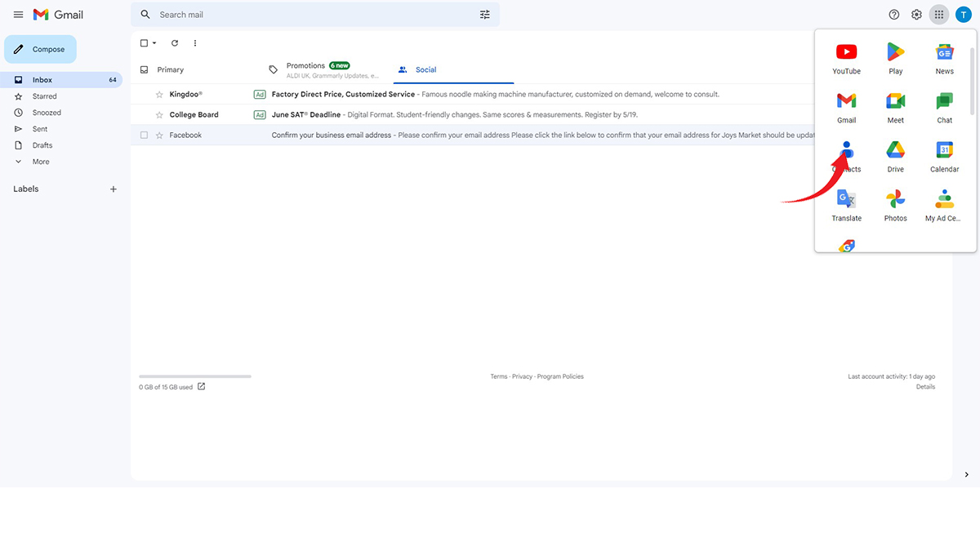The image size is (980, 551).
Task: Click the Ad badge on Kingdoo row
Action: (260, 95)
